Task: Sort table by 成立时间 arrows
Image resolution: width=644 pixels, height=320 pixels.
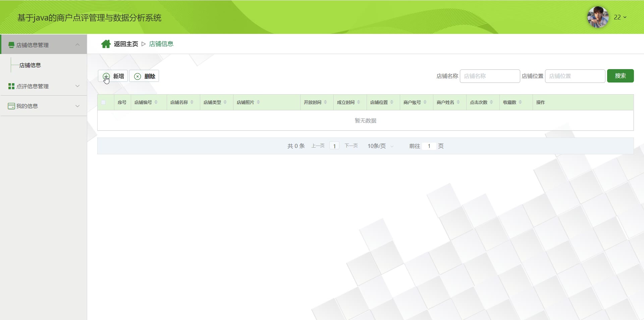Action: coord(359,102)
